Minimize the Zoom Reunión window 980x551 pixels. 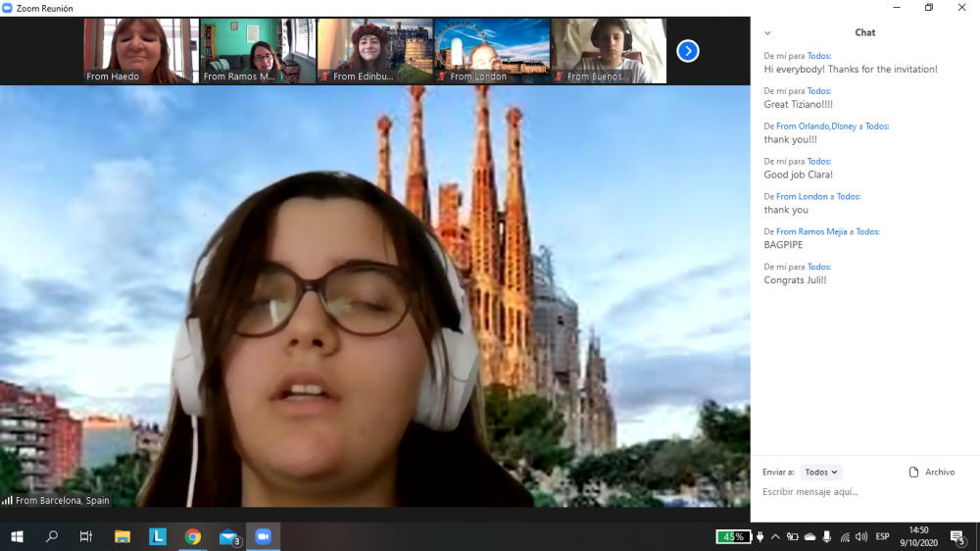click(897, 8)
